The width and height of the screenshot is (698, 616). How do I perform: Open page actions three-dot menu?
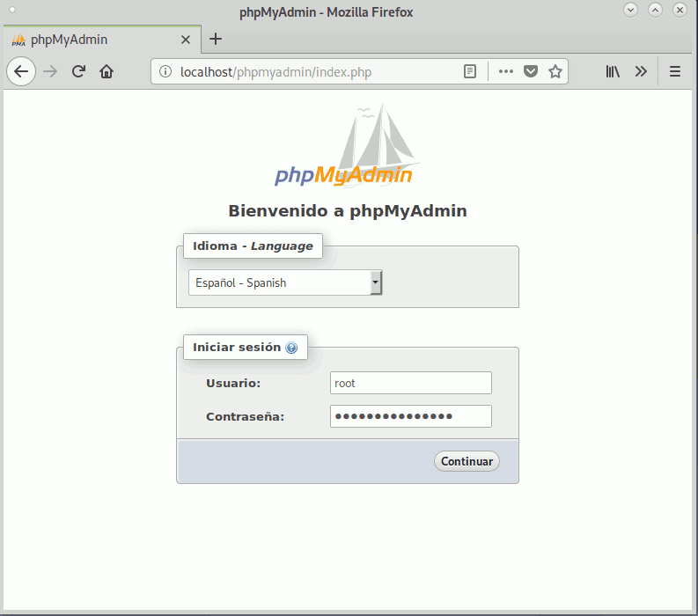505,72
